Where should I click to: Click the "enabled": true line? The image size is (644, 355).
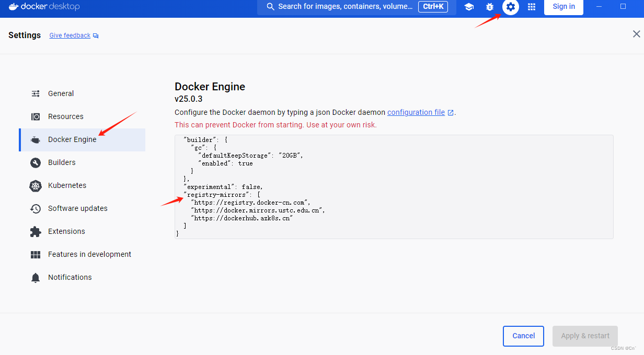tap(225, 163)
